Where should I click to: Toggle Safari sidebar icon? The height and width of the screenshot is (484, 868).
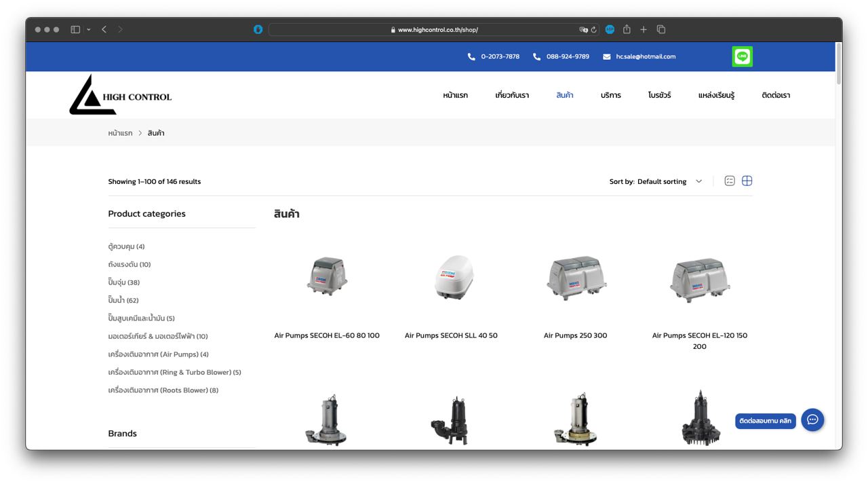point(75,29)
